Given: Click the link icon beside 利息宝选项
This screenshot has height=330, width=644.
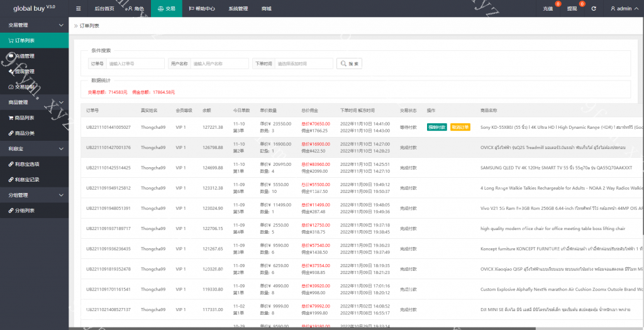Looking at the screenshot, I should 11,164.
